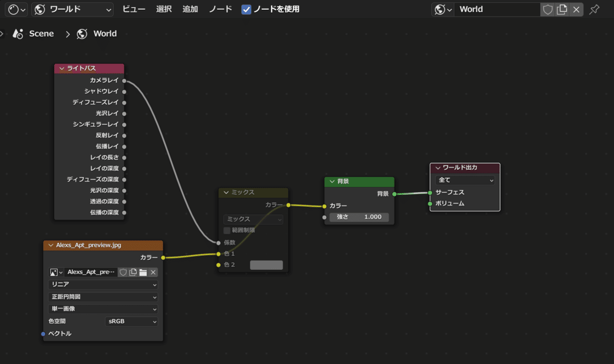This screenshot has height=364, width=614.
Task: Collapse the Alexs_Apt_preview.jpg node
Action: click(x=51, y=245)
